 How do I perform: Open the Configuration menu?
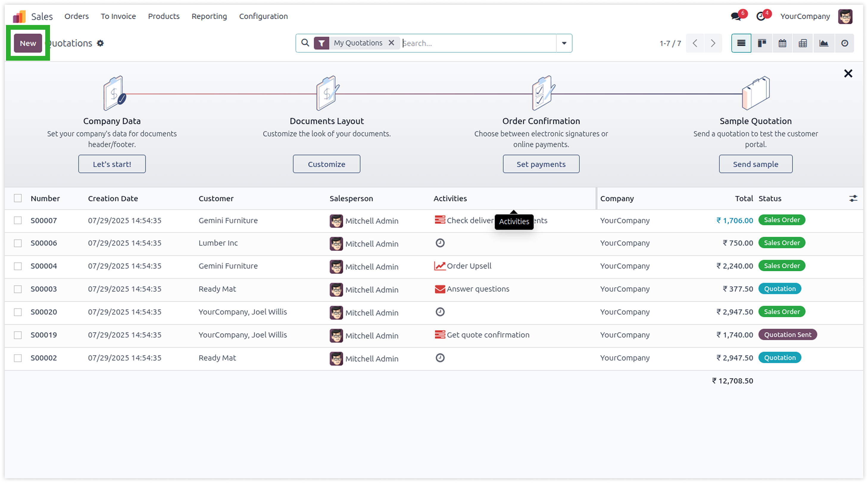pyautogui.click(x=263, y=16)
